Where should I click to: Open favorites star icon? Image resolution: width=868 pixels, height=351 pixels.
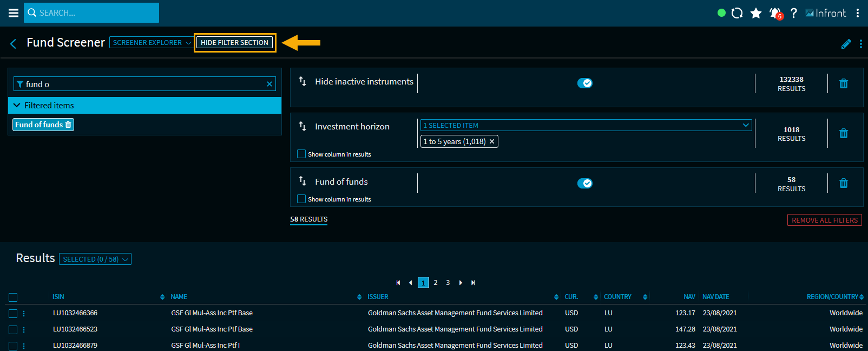click(x=756, y=13)
